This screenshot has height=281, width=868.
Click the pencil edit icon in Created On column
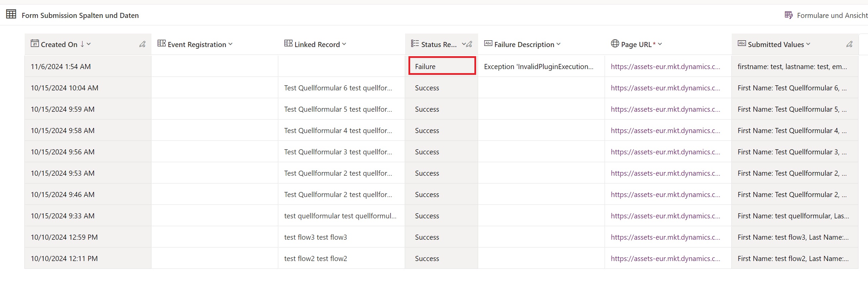(142, 44)
